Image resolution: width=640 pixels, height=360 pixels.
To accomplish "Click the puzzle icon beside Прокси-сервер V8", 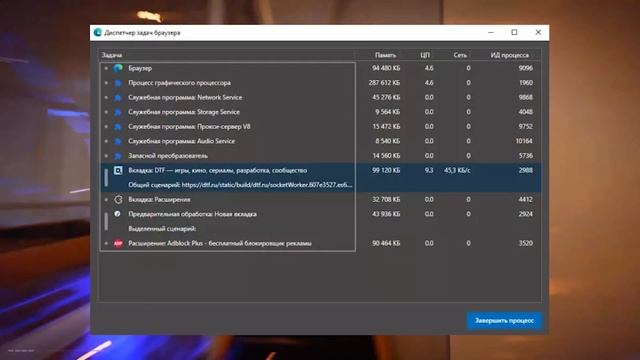I will pyautogui.click(x=118, y=127).
